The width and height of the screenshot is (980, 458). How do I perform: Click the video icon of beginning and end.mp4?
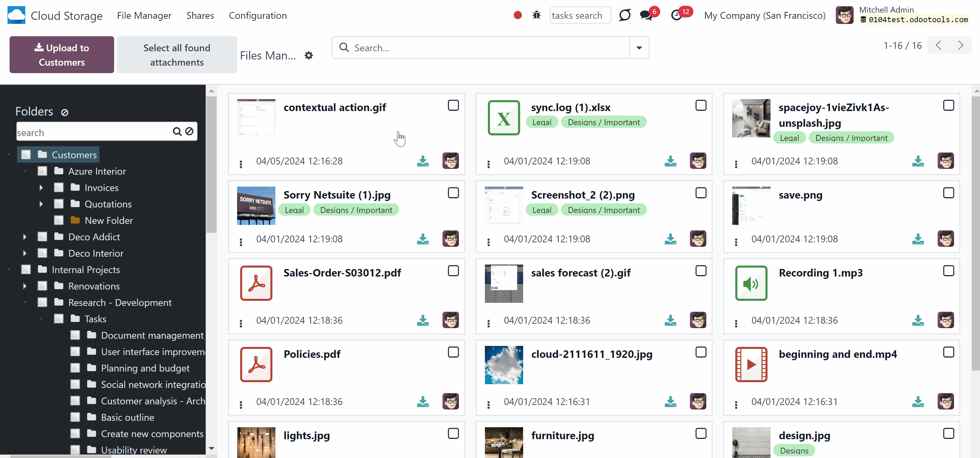(751, 364)
